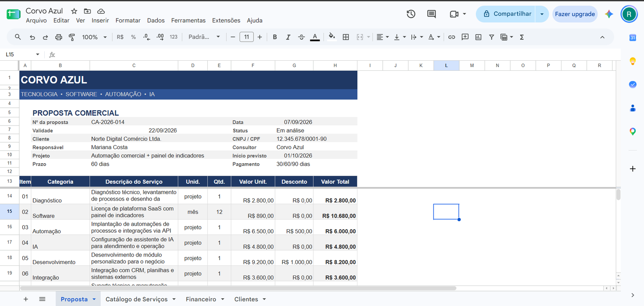This screenshot has width=644, height=306.
Task: Open the Extensões menu
Action: pos(226,21)
